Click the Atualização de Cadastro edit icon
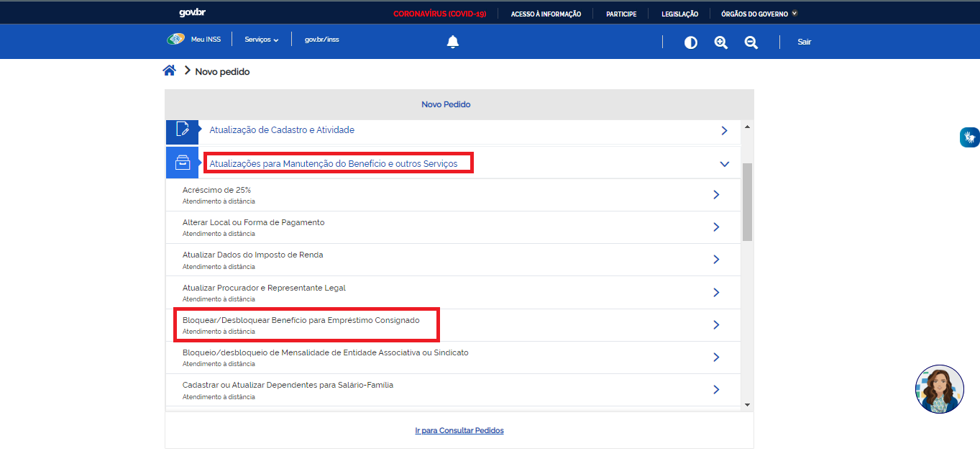Screen dimensions: 980x451 point(182,130)
